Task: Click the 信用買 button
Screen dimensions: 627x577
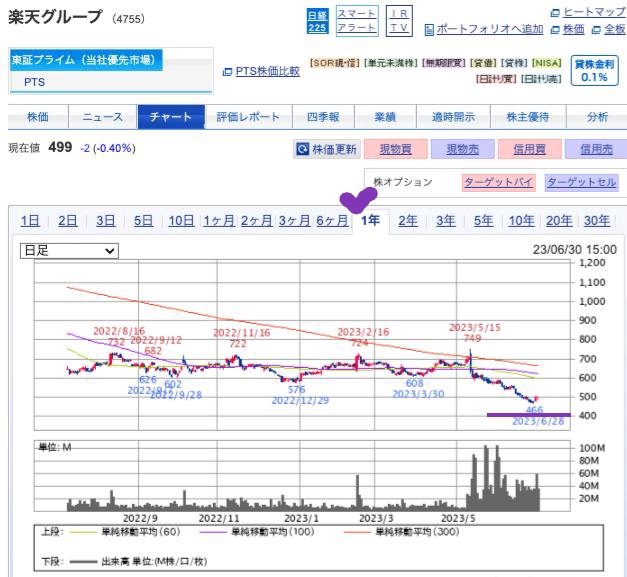Action: point(529,149)
